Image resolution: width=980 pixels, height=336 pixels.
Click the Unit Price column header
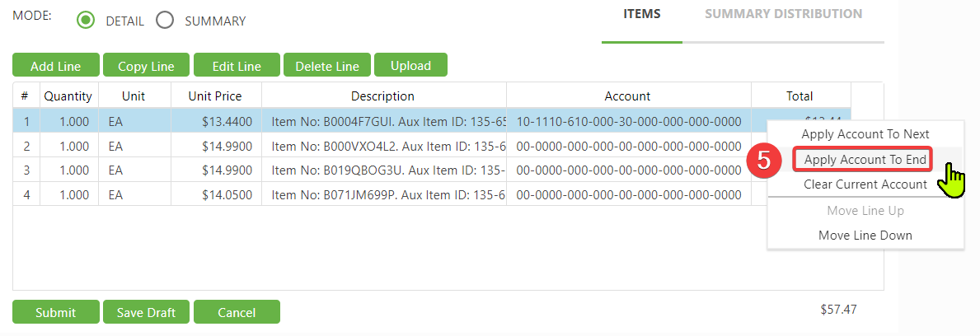click(216, 96)
